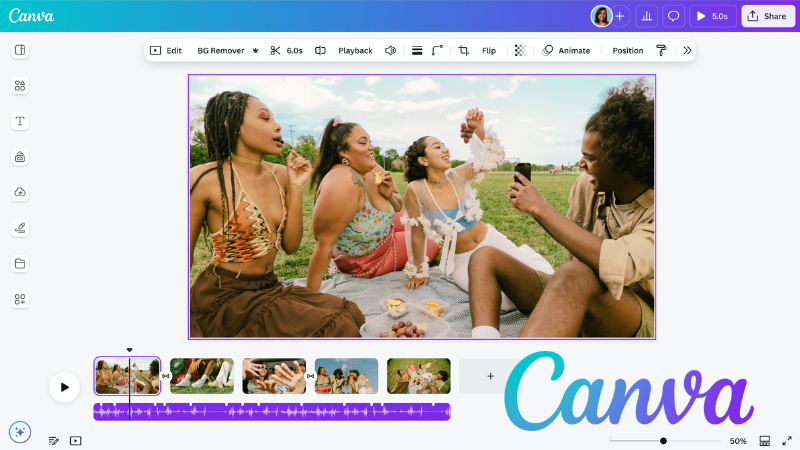Click the split clip icon

point(320,51)
